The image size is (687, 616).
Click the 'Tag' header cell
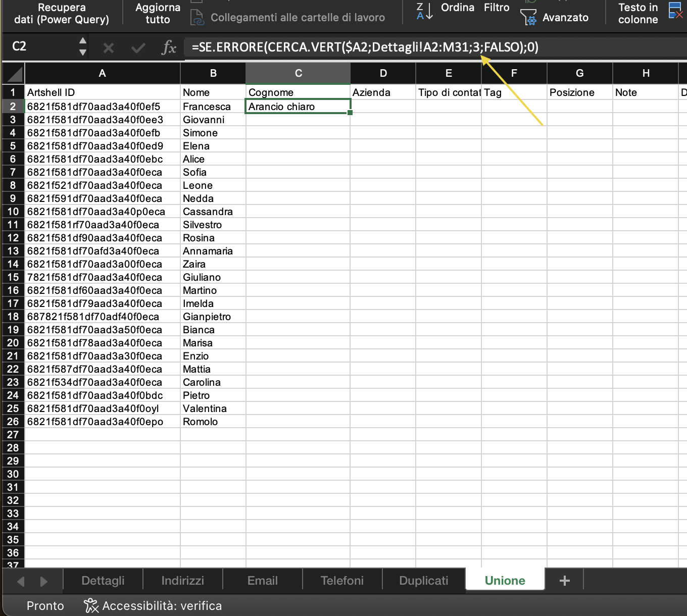(x=514, y=92)
